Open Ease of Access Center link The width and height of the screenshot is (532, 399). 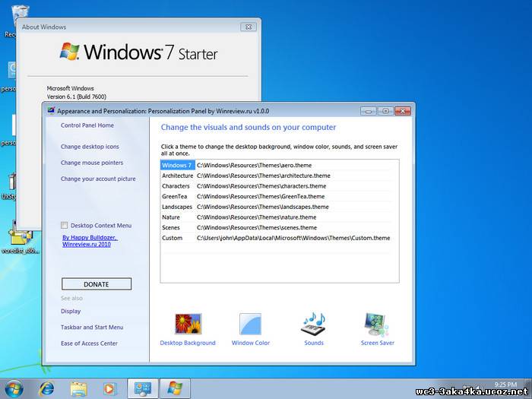click(x=89, y=344)
